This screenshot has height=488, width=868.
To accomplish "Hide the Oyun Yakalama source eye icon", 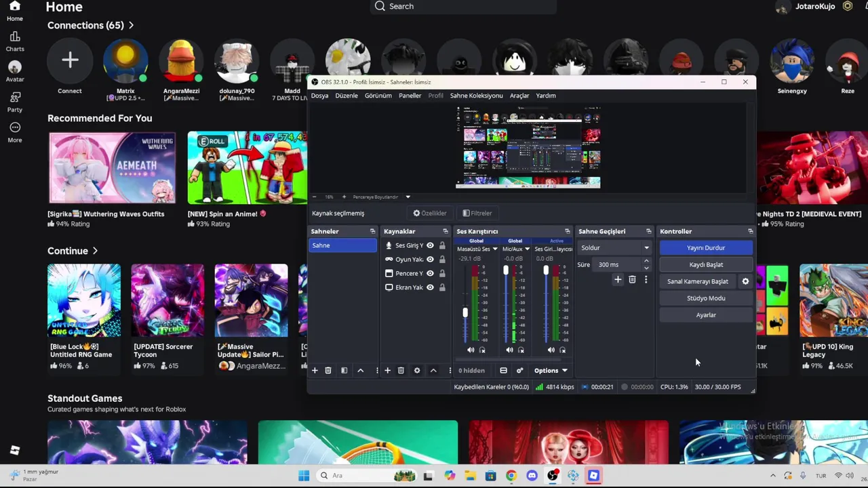I will click(x=430, y=259).
